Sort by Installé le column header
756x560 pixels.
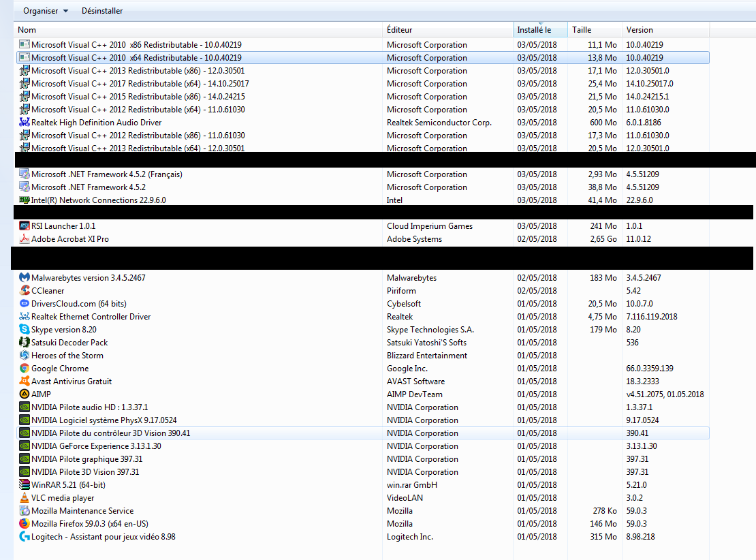click(541, 29)
